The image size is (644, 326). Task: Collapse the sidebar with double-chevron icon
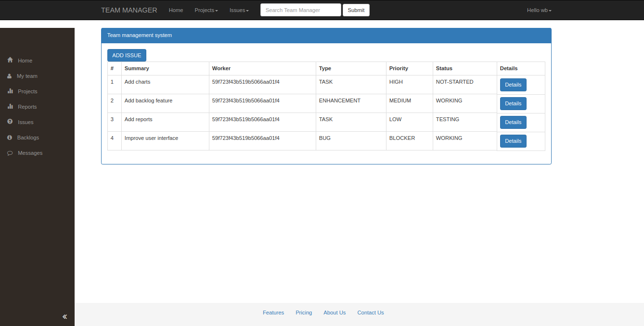[x=64, y=316]
